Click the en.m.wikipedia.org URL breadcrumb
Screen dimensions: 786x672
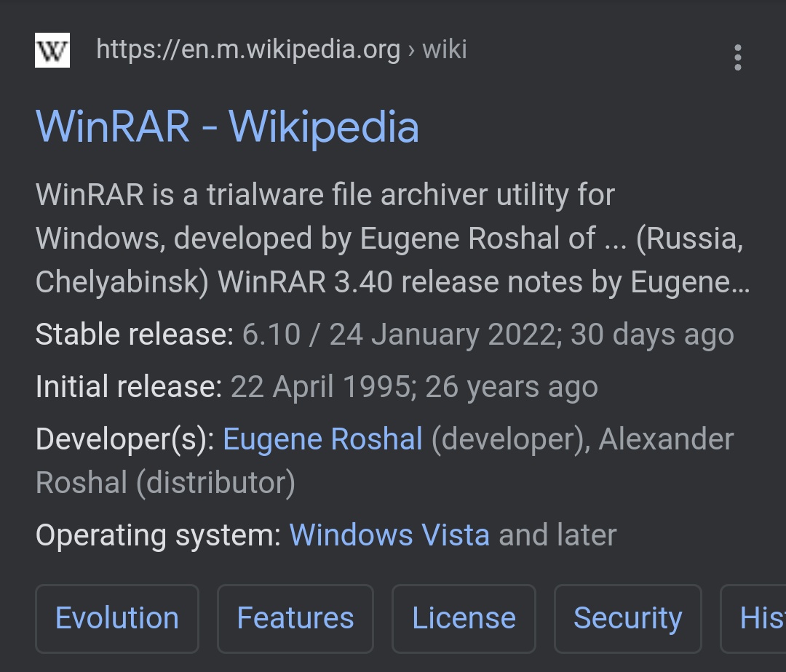coord(281,49)
